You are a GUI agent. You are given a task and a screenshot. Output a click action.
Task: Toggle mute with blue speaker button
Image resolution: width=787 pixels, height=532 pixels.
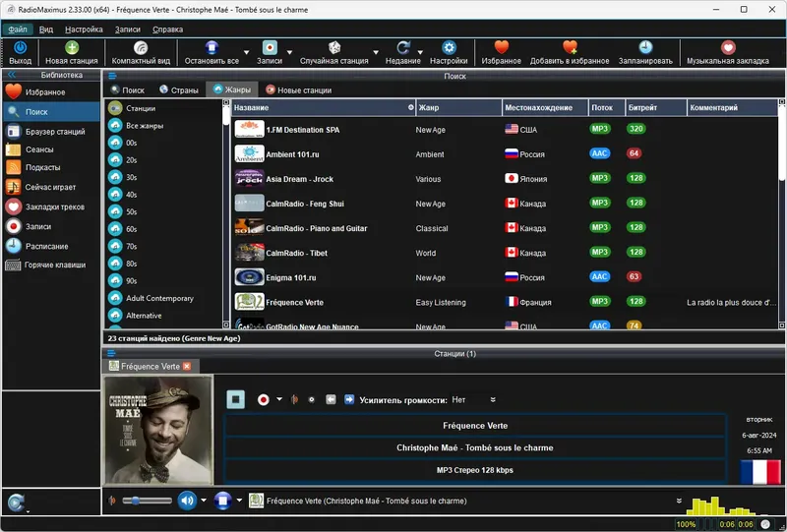(x=187, y=501)
